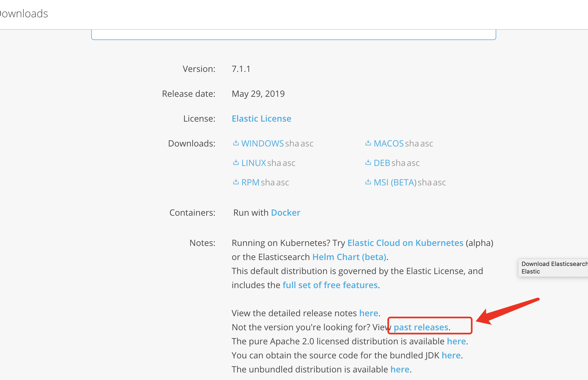Open the sha link next to WINDOWS
The height and width of the screenshot is (380, 588).
[292, 144]
